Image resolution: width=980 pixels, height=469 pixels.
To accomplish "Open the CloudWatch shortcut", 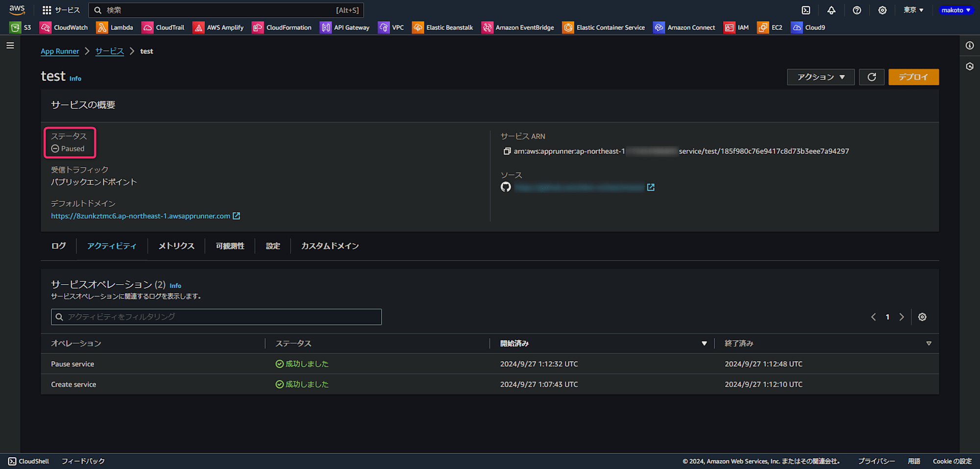I will tap(64, 27).
